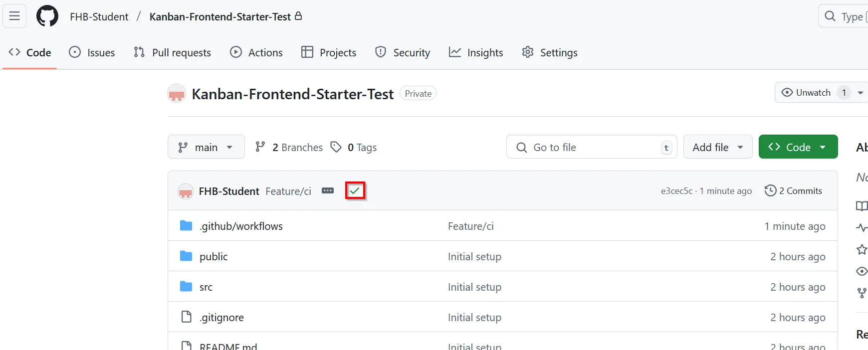The width and height of the screenshot is (868, 350).
Task: Click the stars icon in sidebar
Action: pos(862,249)
